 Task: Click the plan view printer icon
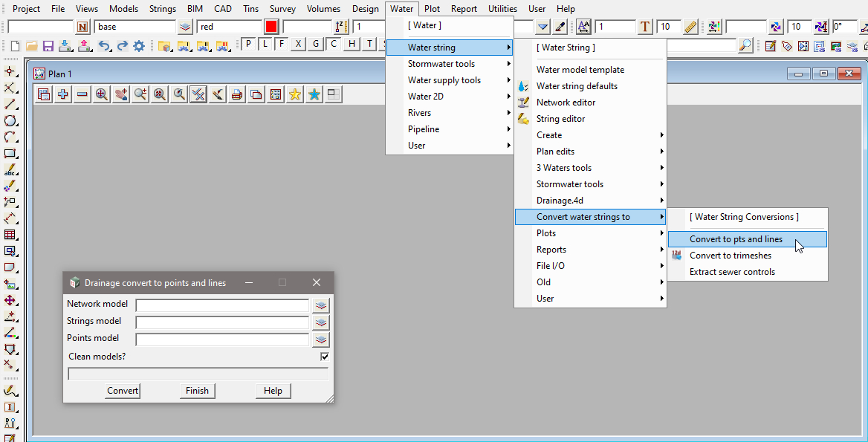click(237, 94)
